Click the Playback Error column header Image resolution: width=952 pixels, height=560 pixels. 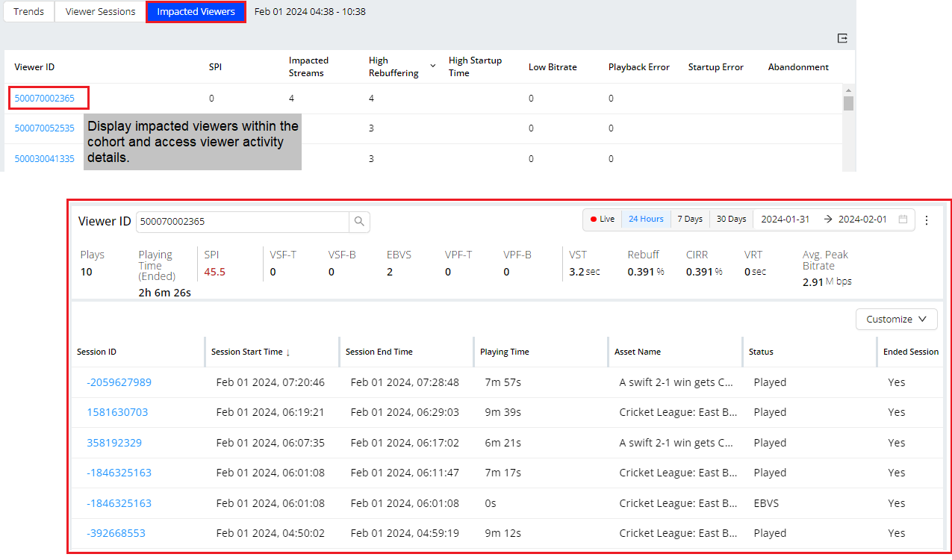tap(639, 67)
